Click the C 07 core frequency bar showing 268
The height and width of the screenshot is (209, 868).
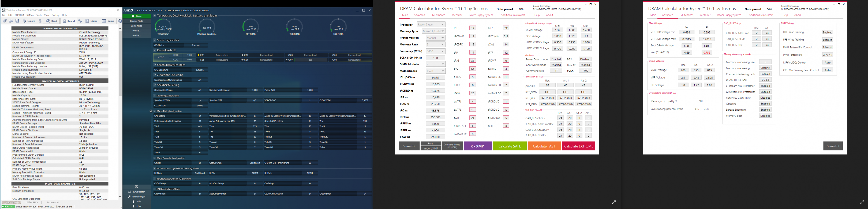[x=310, y=60]
